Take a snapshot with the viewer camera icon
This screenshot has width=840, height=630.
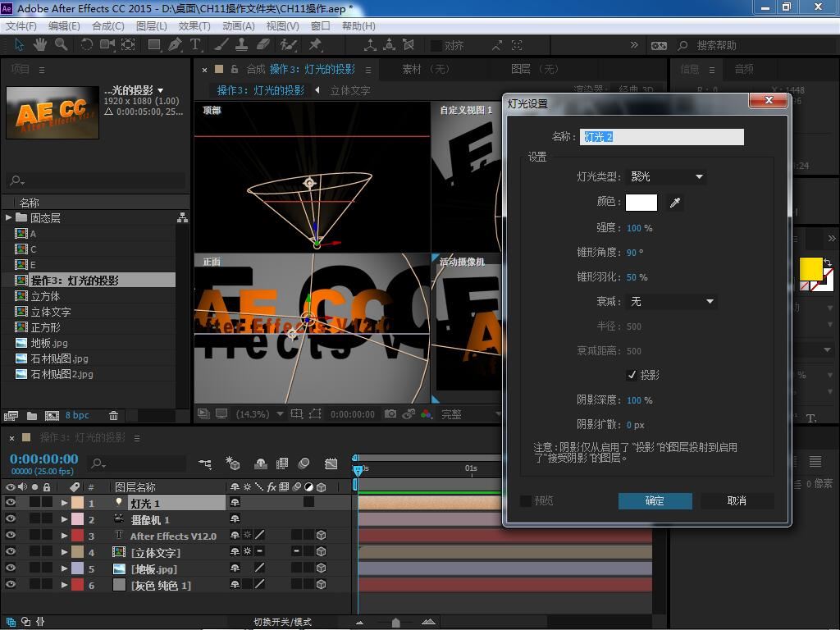click(x=390, y=413)
